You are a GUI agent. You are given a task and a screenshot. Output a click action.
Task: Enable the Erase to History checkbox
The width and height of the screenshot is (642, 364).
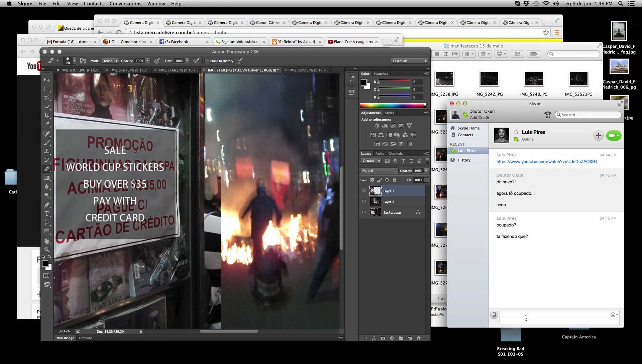[x=207, y=61]
